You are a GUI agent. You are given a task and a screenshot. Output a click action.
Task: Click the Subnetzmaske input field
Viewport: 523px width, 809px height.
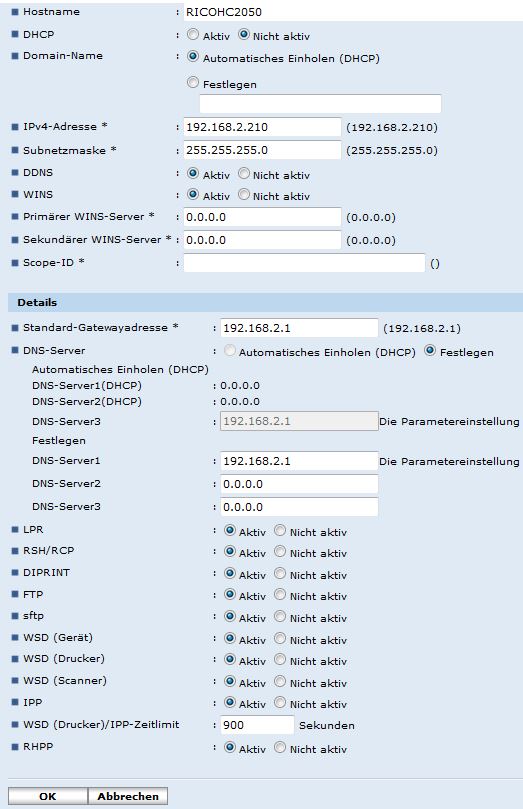pos(262,150)
